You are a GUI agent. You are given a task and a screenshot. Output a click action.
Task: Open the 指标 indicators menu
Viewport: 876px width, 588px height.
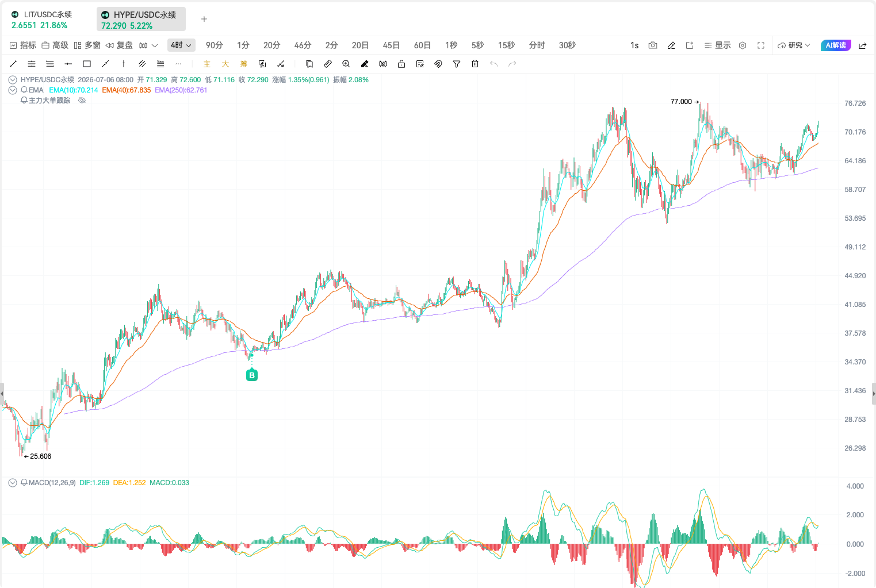point(23,45)
